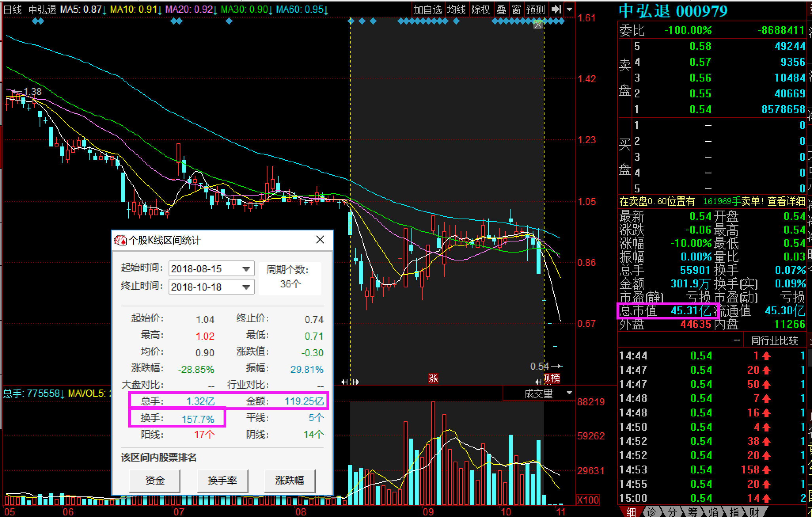Click the up arrow in 15:00 trade row

766,498
